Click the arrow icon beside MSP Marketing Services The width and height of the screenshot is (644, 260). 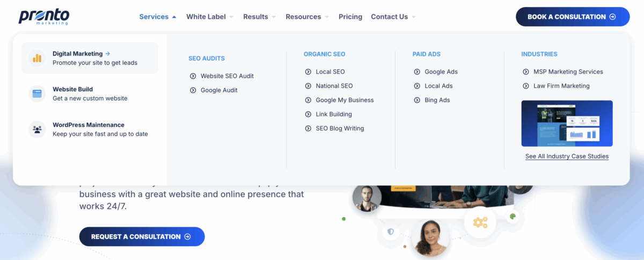coord(526,71)
